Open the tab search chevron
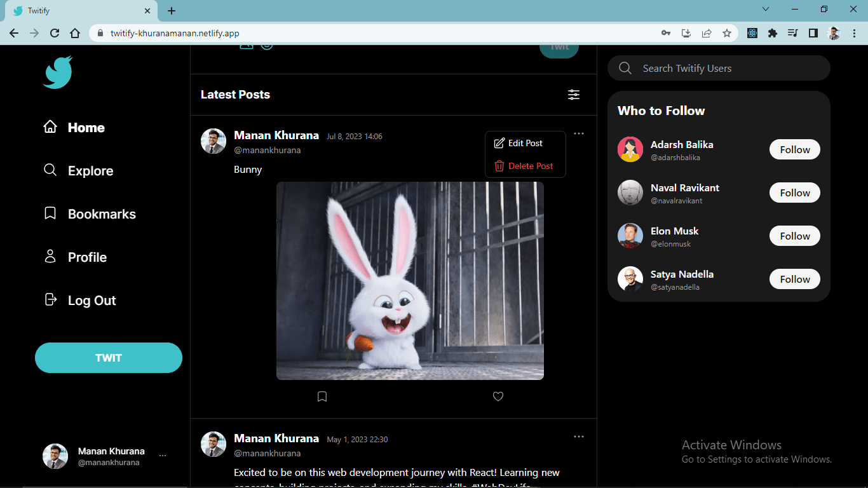868x488 pixels. (766, 9)
